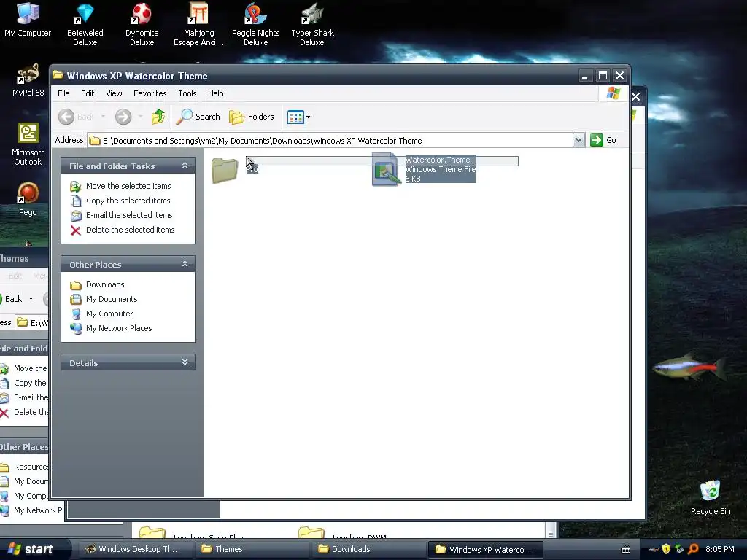This screenshot has height=560, width=747.
Task: Launch Dynomite Deluxe desktop shortcut
Action: pyautogui.click(x=142, y=24)
